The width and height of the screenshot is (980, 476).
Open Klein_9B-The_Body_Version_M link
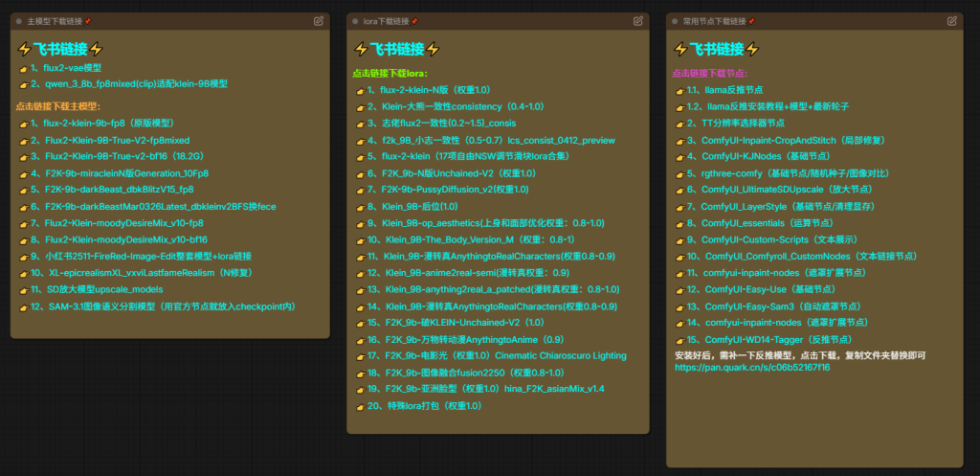point(471,239)
